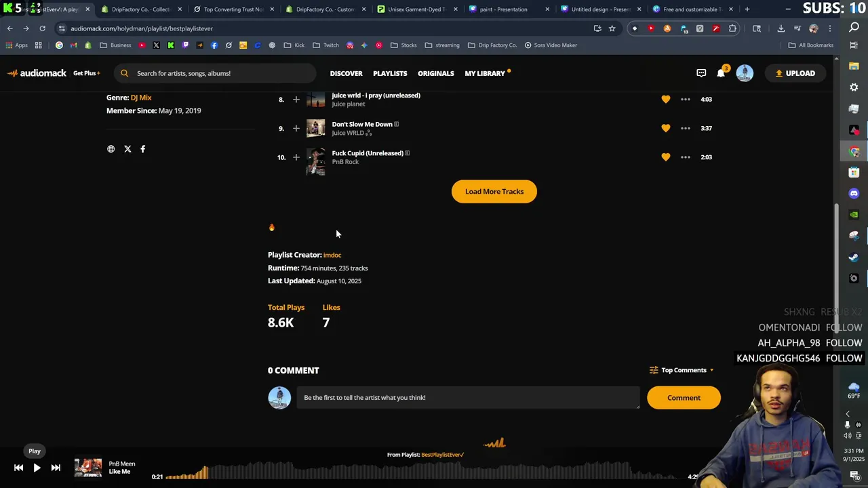Screen dimensions: 868x488
Task: Click the Get Plus+ link
Action: coord(86,73)
